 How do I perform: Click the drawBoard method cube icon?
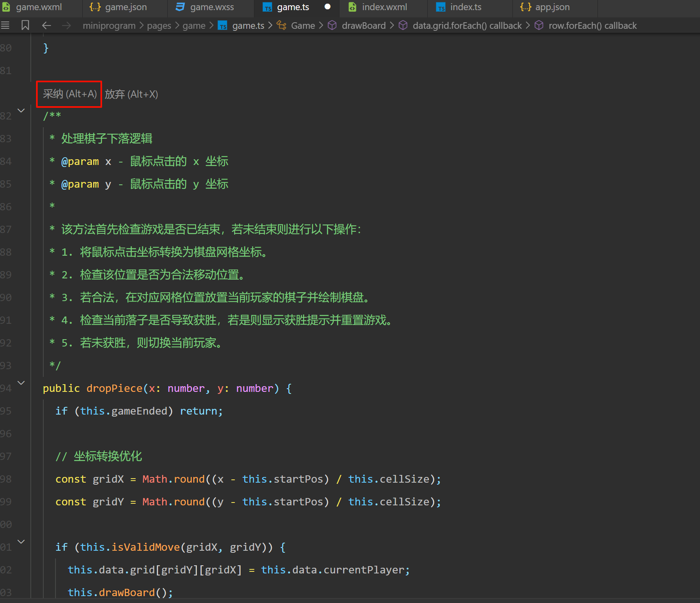pos(332,26)
